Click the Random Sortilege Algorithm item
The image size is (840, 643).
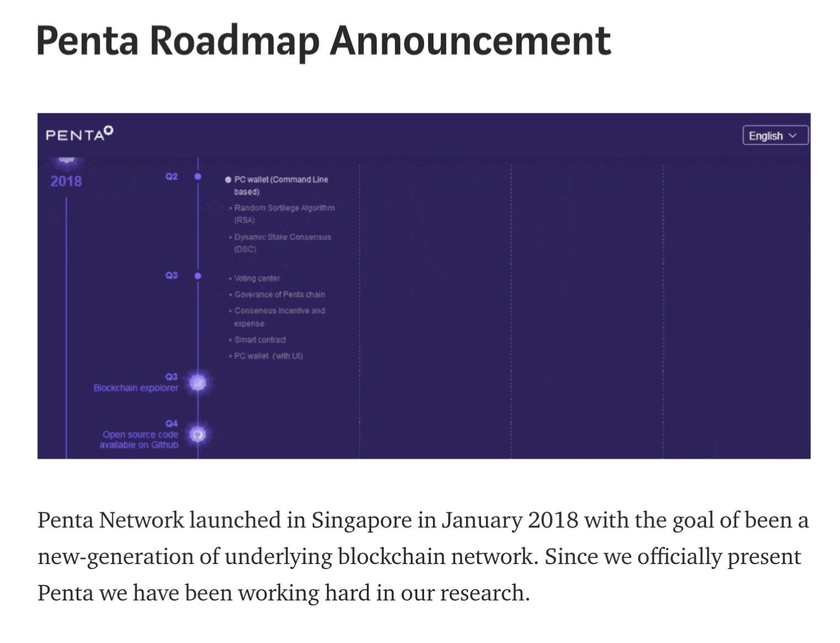[282, 214]
